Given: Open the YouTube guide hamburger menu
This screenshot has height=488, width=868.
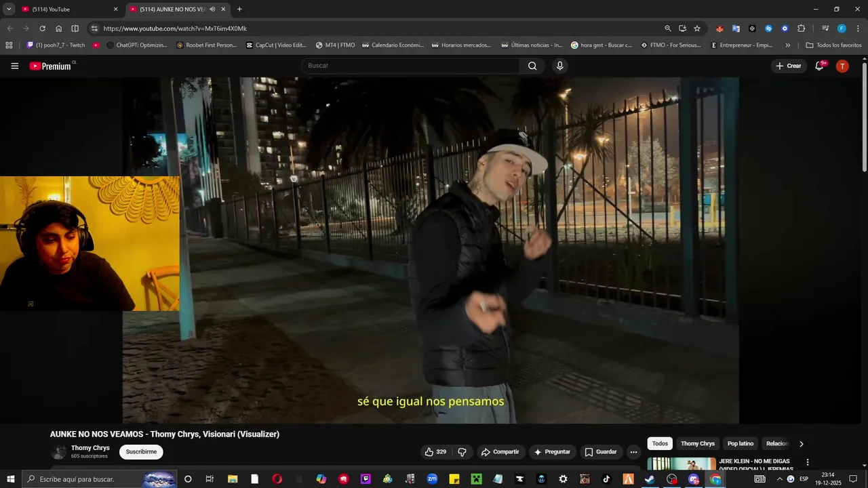Looking at the screenshot, I should 15,66.
